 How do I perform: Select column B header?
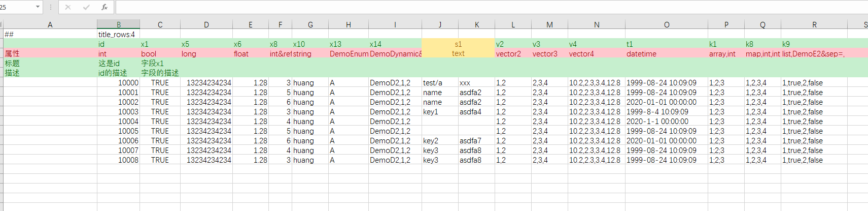118,24
